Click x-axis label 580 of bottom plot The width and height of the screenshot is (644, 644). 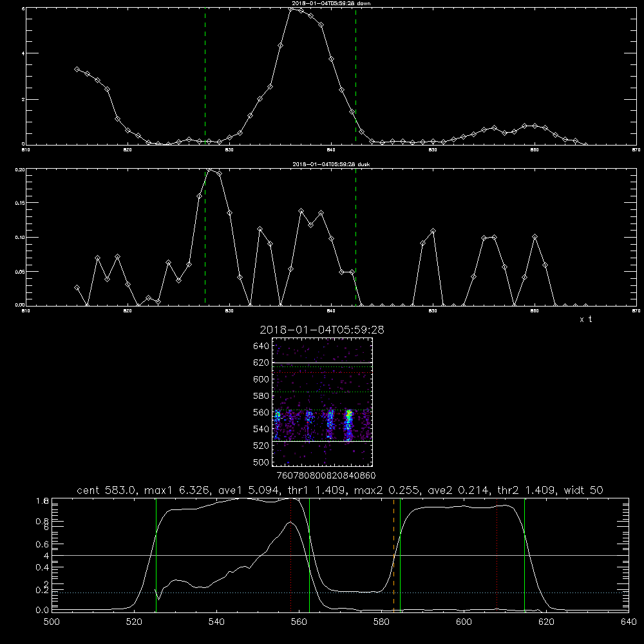[381, 622]
